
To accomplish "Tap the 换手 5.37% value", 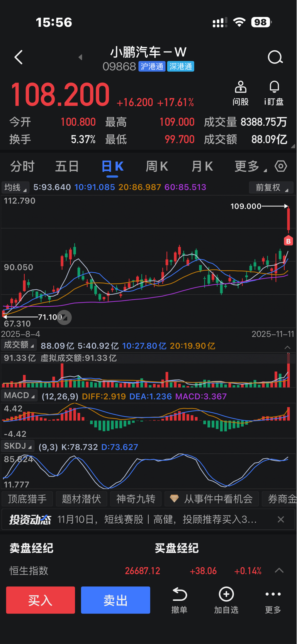I will (83, 140).
